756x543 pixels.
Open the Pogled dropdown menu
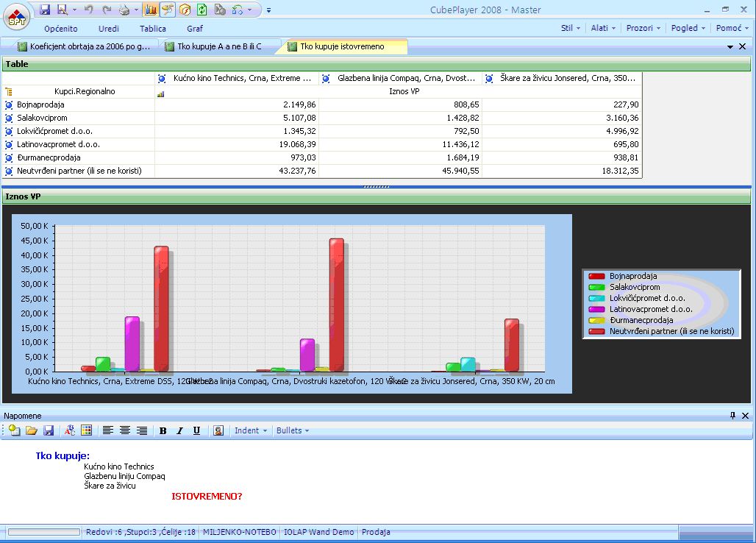coord(688,28)
